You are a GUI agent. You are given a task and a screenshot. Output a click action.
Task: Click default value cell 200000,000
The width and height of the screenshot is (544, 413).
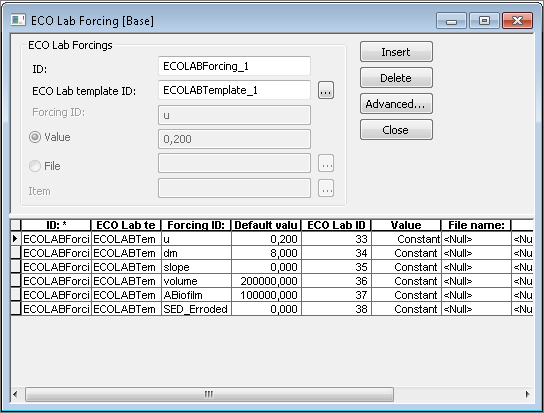(x=266, y=281)
